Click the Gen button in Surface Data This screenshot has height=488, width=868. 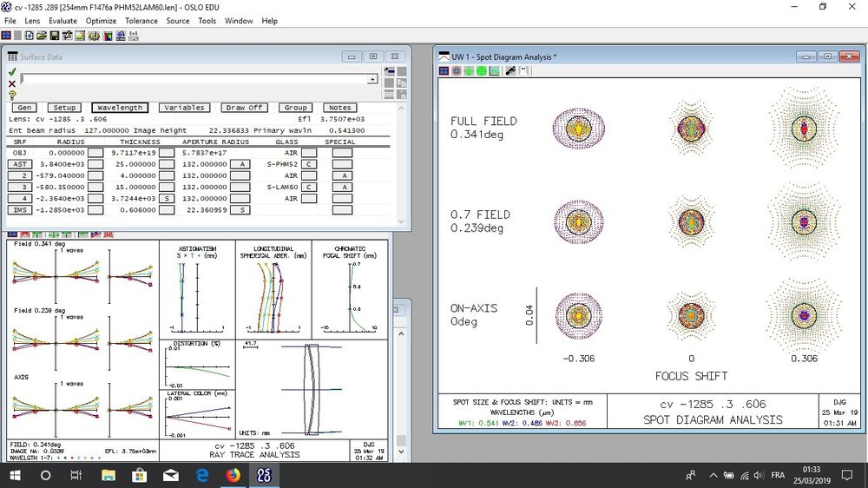[25, 108]
